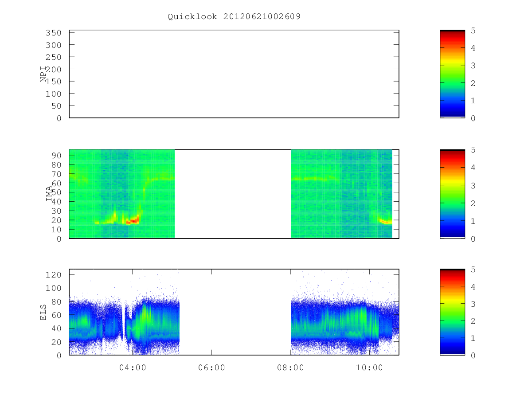This screenshot has height=399, width=532.
Task: Click the 100 tick on ELS axis
Action: 53,288
